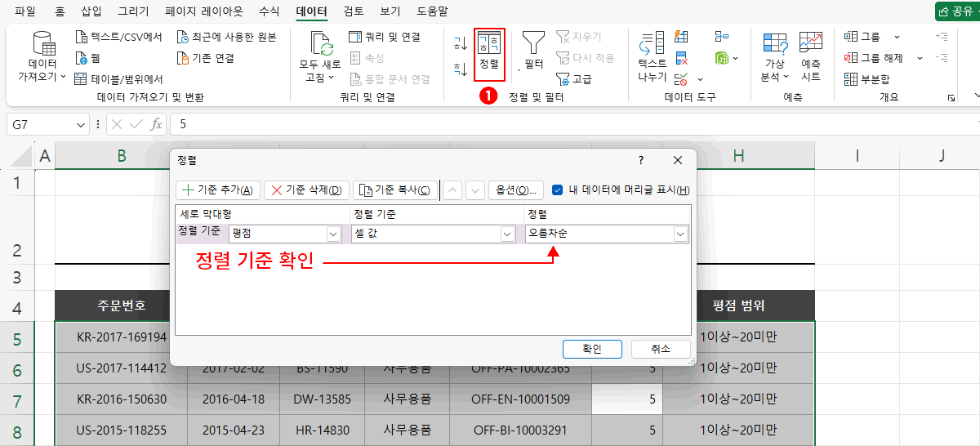Toggle the 필터 (Filter) funnel
This screenshot has height=446, width=980.
[533, 51]
